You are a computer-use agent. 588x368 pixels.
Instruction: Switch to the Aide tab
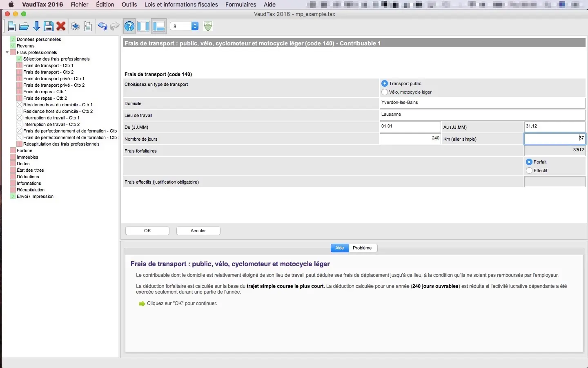tap(340, 248)
